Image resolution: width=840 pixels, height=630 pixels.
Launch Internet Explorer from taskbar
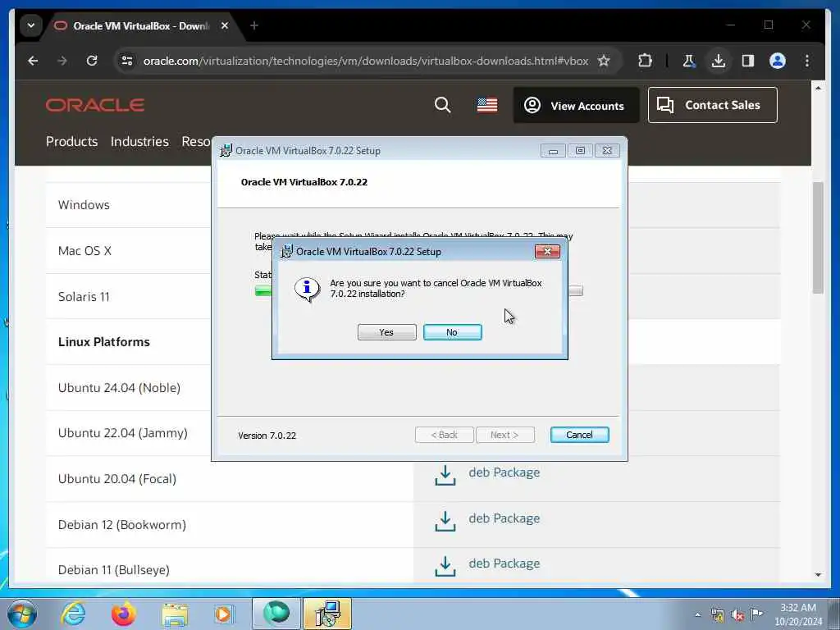73,614
